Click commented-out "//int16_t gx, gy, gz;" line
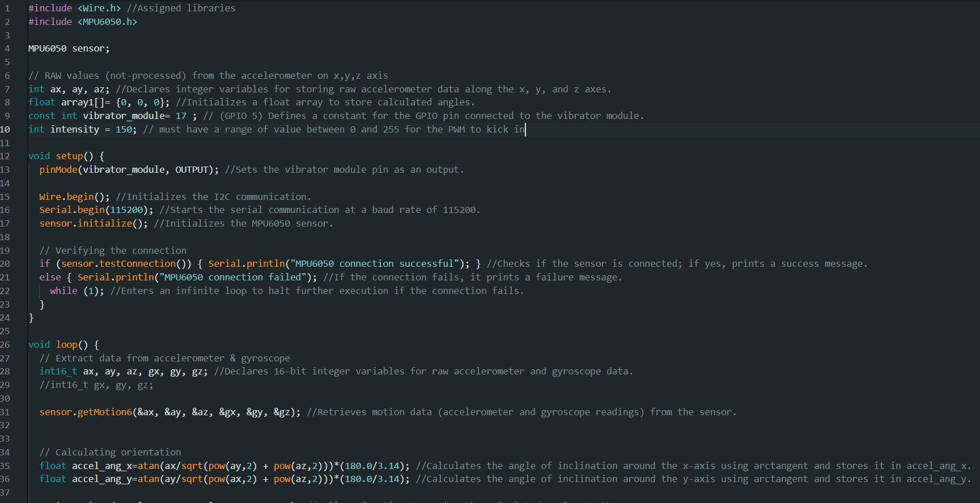 click(96, 385)
